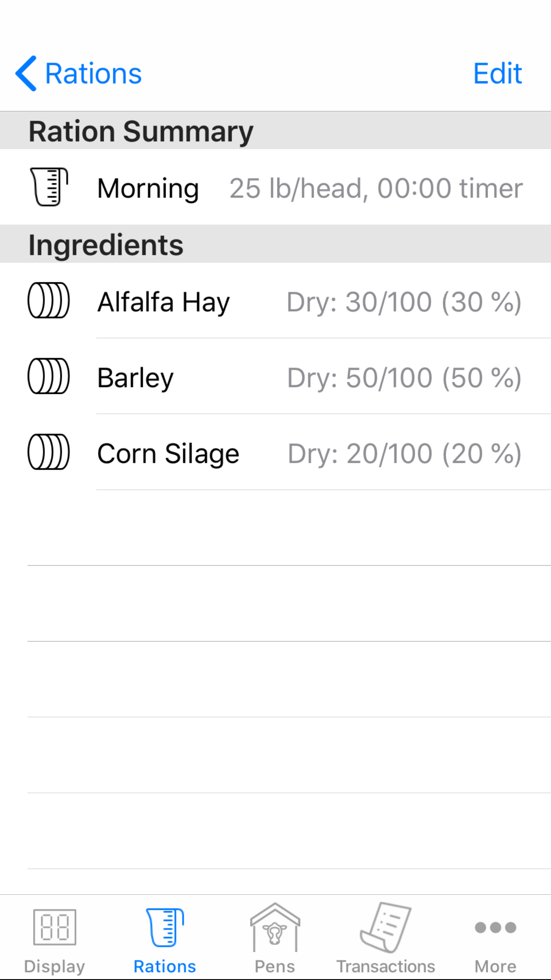Tap the Dry: 20/100 (20 %) value
The image size is (551, 980).
tap(404, 454)
